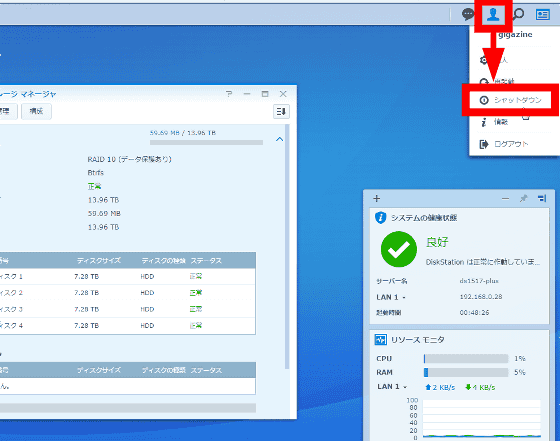Viewport: 560px width, 441px height.
Task: Minimize the widget panel
Action: pyautogui.click(x=505, y=199)
